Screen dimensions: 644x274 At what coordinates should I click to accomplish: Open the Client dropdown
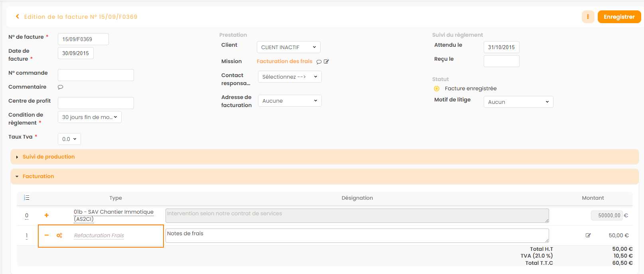coord(288,47)
